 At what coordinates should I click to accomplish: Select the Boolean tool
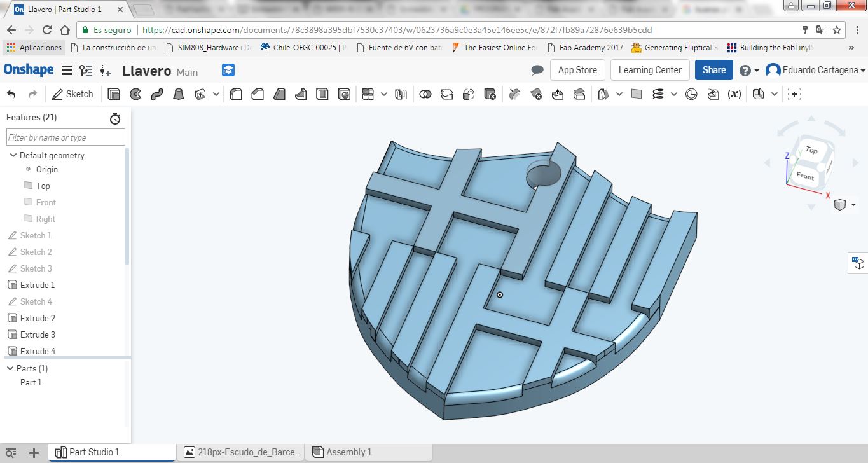click(425, 94)
